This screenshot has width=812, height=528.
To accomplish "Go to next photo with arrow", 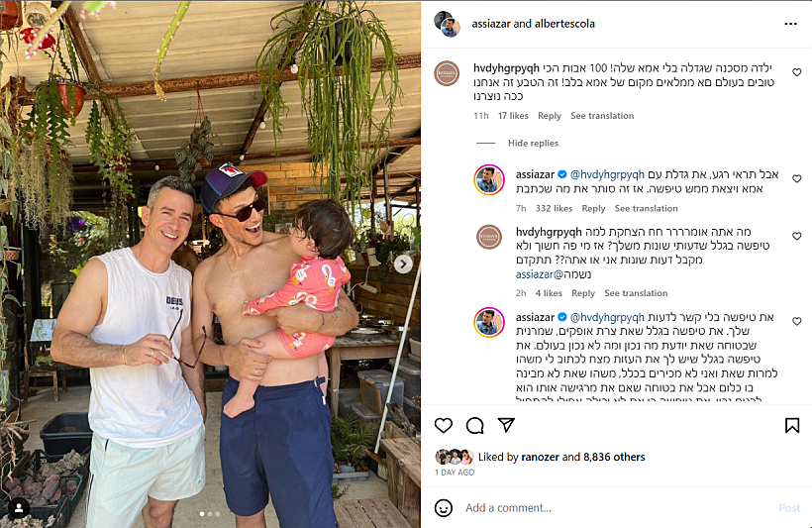I will tap(403, 264).
